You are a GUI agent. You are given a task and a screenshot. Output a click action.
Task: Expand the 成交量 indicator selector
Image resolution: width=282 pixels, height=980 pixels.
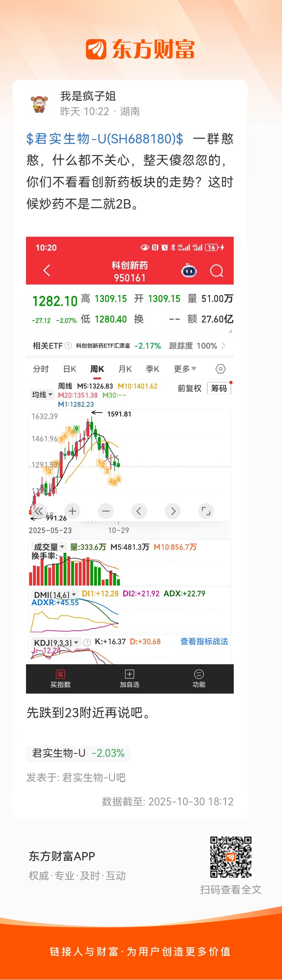49,547
